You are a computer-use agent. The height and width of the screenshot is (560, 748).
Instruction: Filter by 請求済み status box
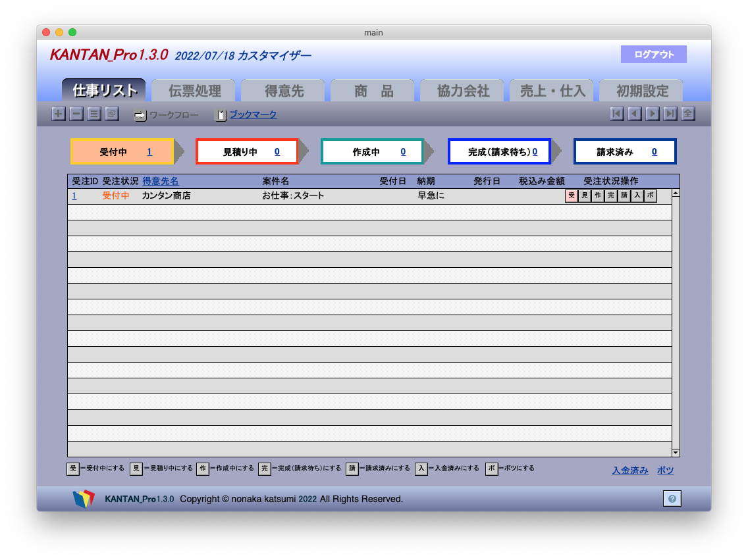tap(625, 151)
